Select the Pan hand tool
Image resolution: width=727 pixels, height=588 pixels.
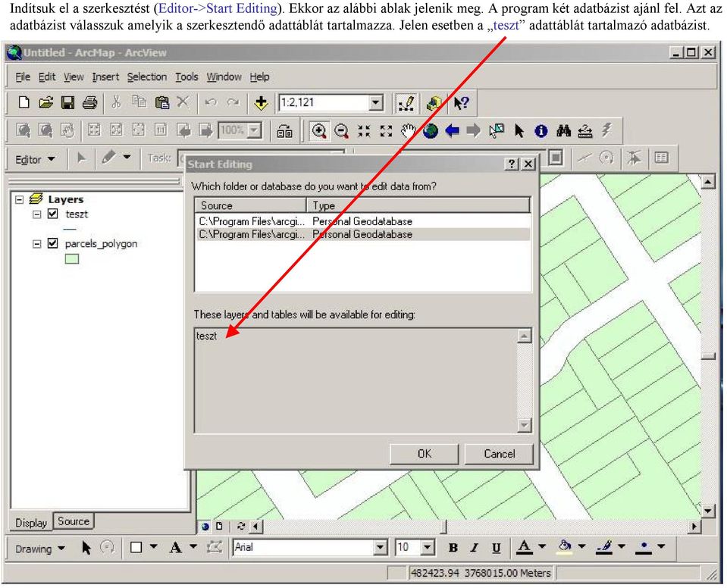click(x=408, y=131)
